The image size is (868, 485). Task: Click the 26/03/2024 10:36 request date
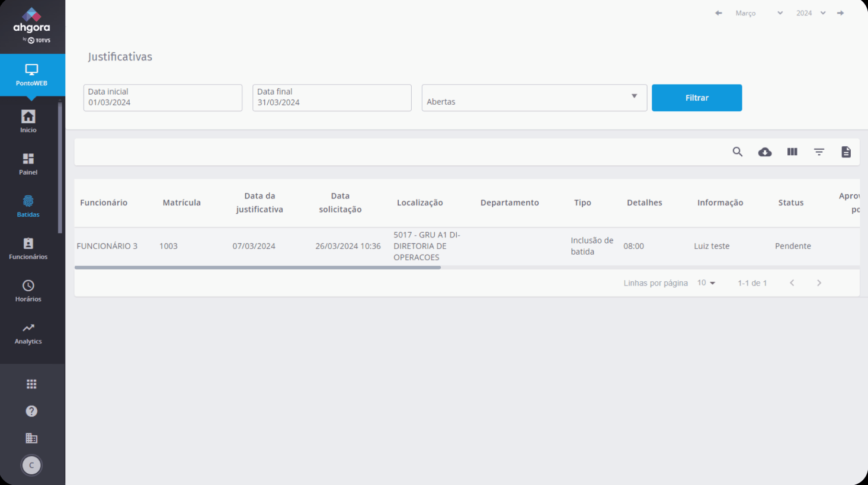348,246
